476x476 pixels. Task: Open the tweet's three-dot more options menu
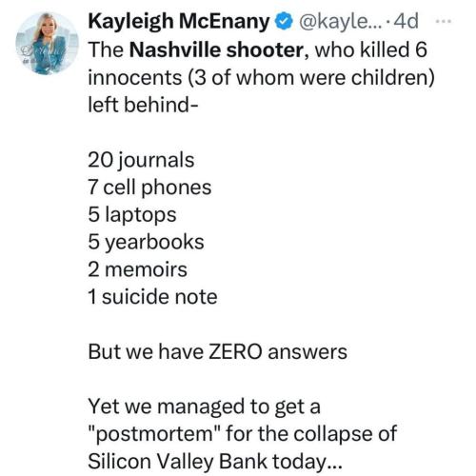444,22
